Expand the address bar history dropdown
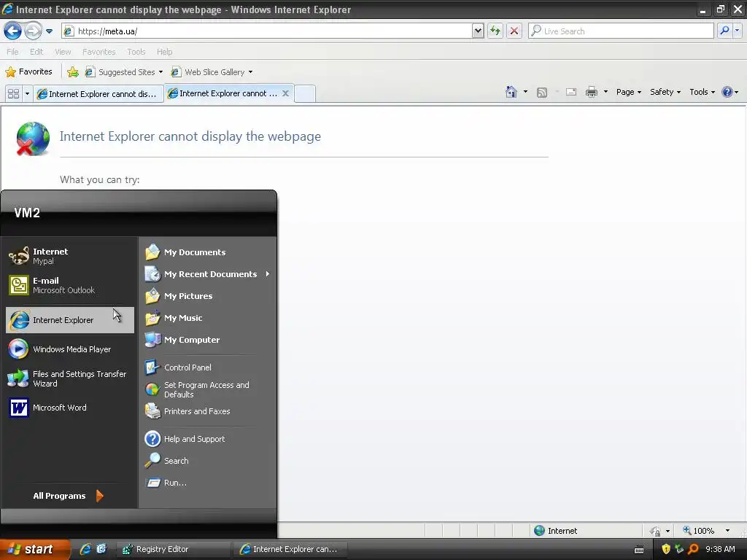Screen dimensions: 747x560 click(x=478, y=31)
